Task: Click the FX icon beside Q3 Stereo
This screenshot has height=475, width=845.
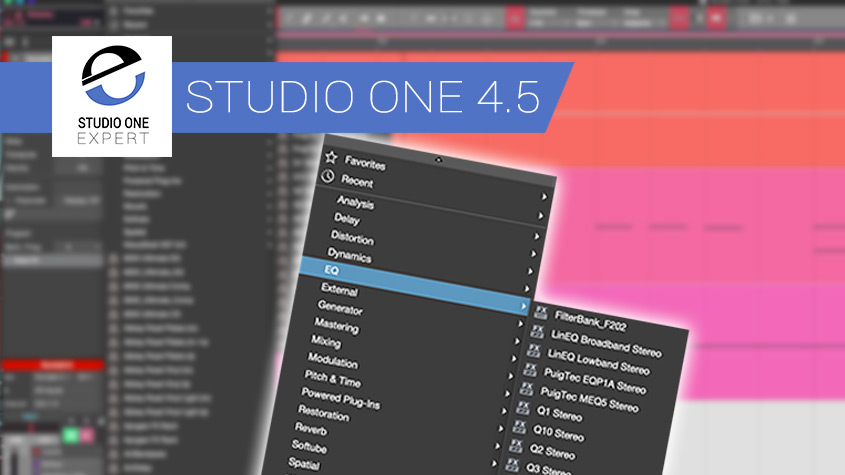Action: 512,465
